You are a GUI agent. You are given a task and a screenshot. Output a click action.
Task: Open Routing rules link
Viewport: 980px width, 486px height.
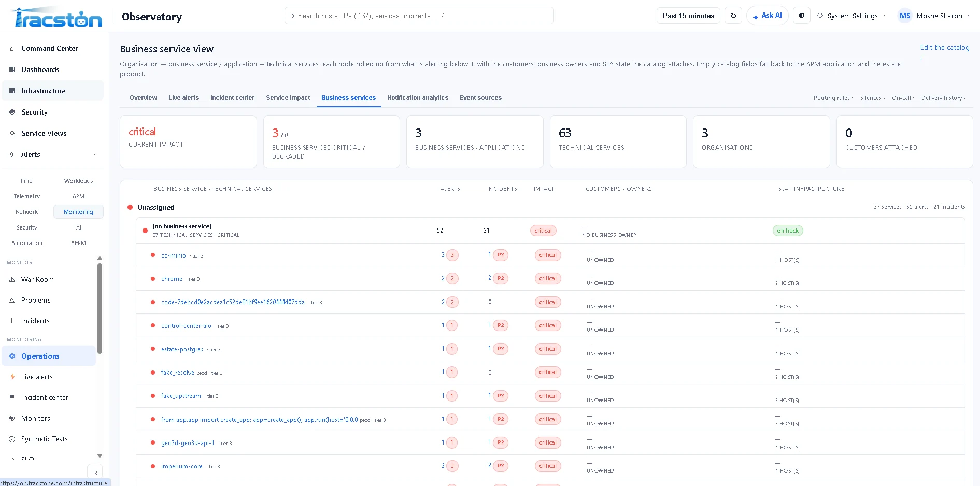tap(833, 98)
